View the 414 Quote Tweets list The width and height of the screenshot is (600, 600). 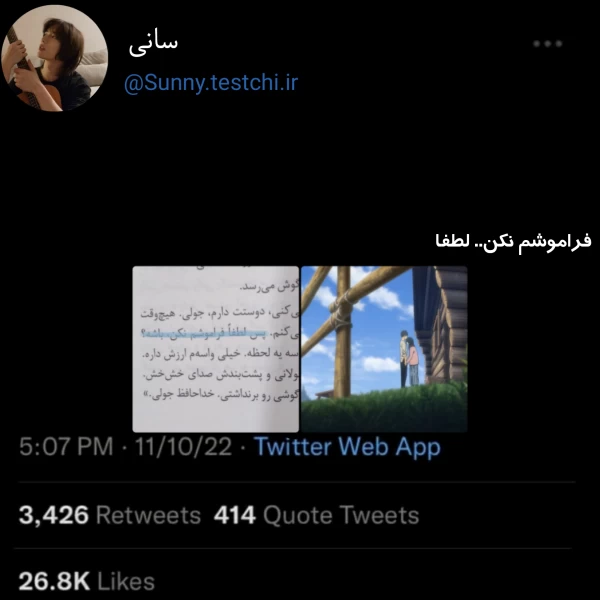pos(316,515)
